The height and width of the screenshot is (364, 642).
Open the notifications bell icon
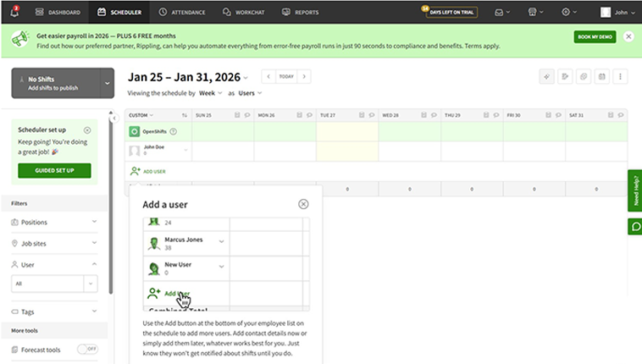(14, 12)
